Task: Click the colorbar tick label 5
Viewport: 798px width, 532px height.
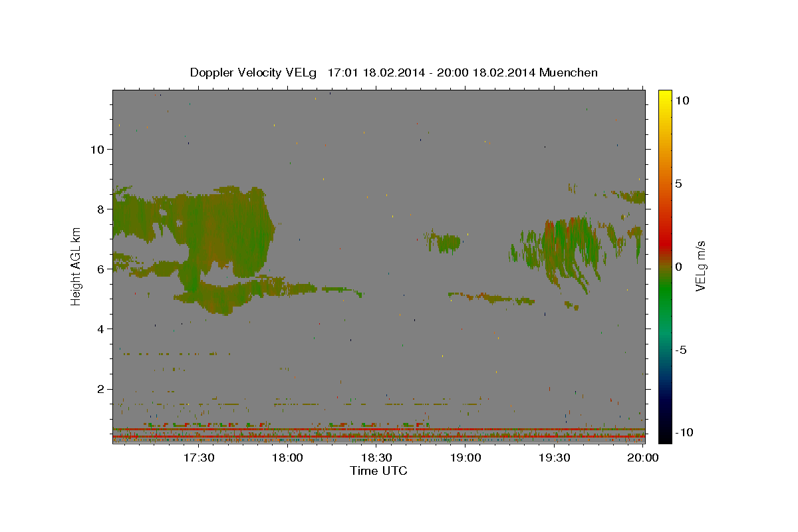Action: pyautogui.click(x=678, y=184)
